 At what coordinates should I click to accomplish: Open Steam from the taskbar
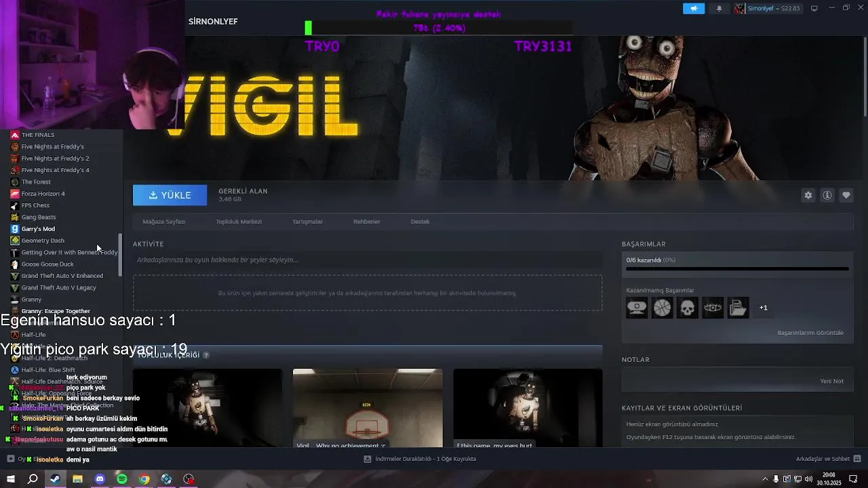(x=55, y=479)
